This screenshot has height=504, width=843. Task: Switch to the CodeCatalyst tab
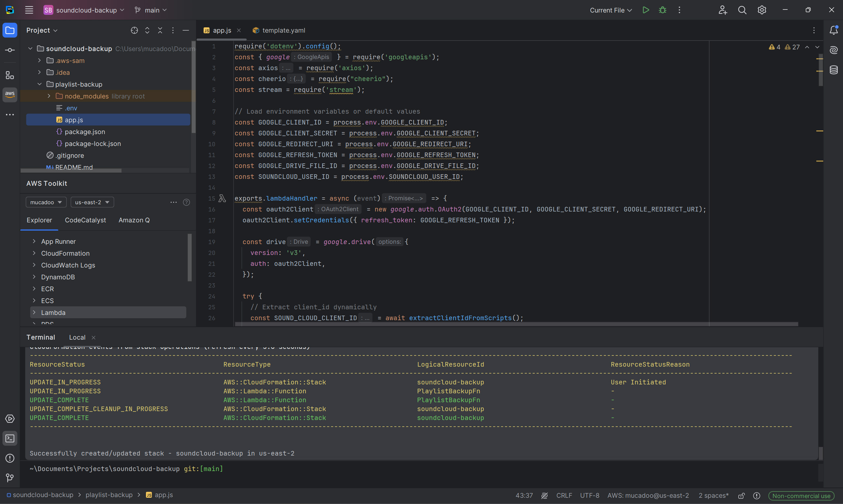tap(85, 220)
